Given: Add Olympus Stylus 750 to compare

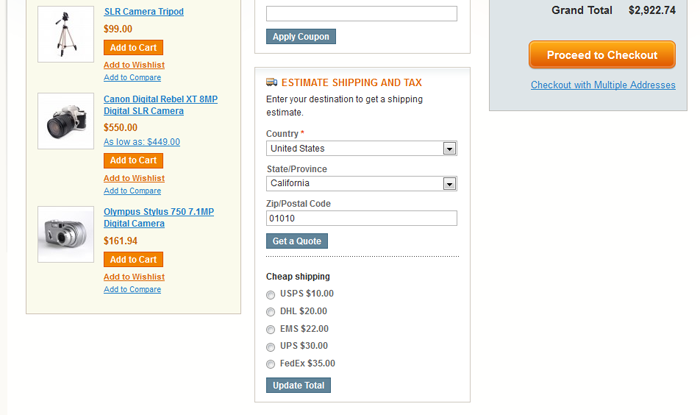Looking at the screenshot, I should [132, 290].
